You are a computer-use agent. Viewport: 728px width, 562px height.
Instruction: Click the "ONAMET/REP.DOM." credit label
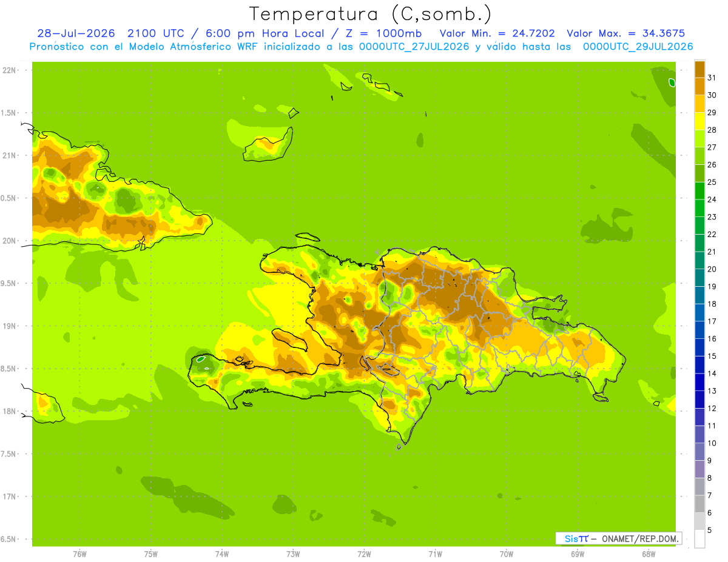tap(639, 538)
